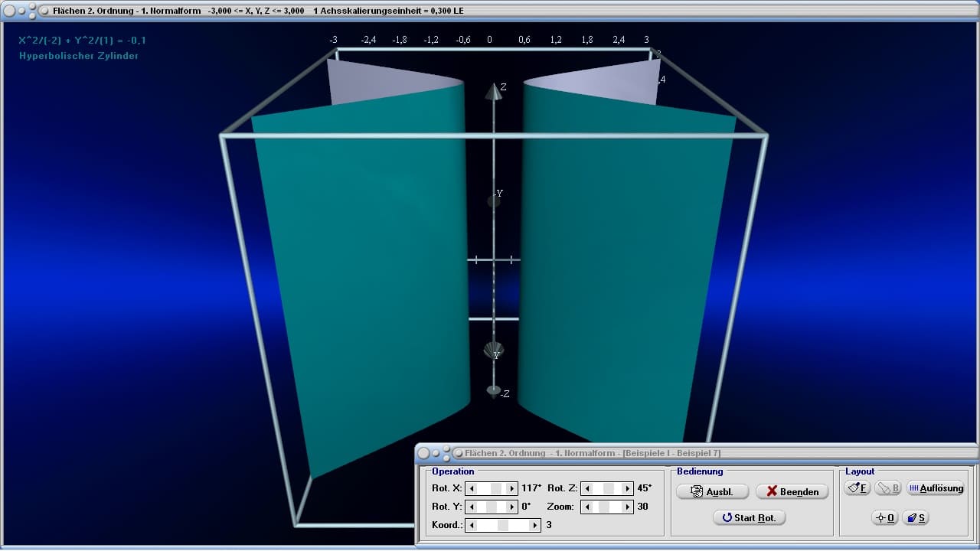Image resolution: width=980 pixels, height=551 pixels.
Task: Start rotation with the Start Rot. button
Action: pyautogui.click(x=749, y=517)
